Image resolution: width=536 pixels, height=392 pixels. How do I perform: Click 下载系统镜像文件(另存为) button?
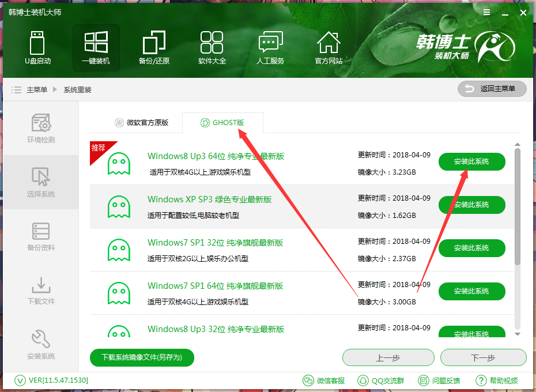click(x=142, y=357)
